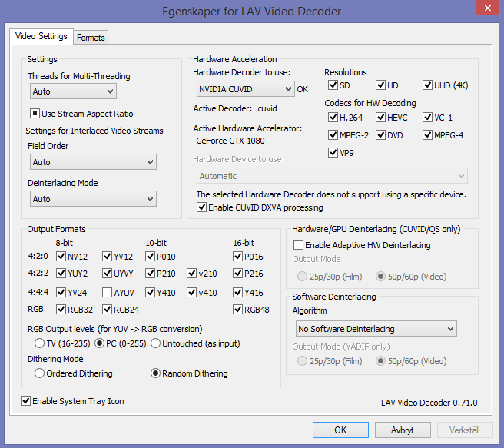Click the LAV Video Decoder 0.71.0 version text
The width and height of the screenshot is (504, 448).
[429, 403]
